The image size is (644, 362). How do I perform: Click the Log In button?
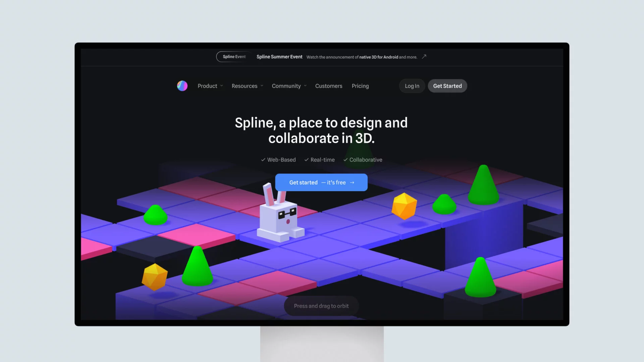tap(412, 86)
